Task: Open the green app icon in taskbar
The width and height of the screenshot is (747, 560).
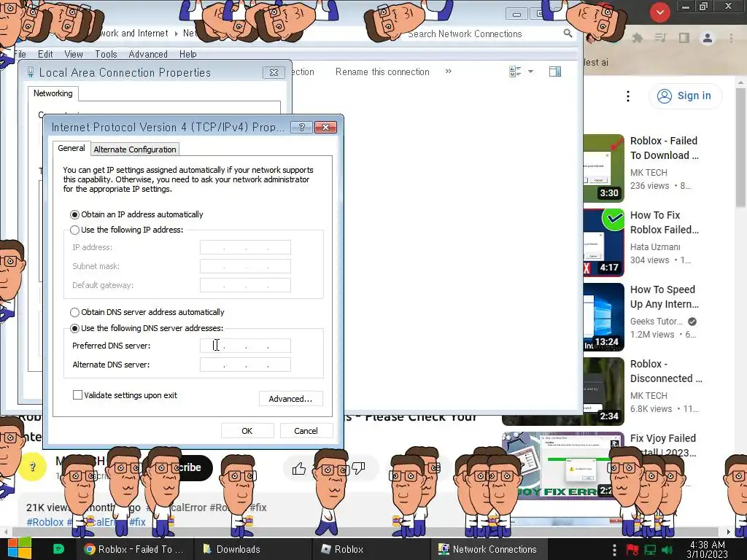Action: click(x=58, y=549)
